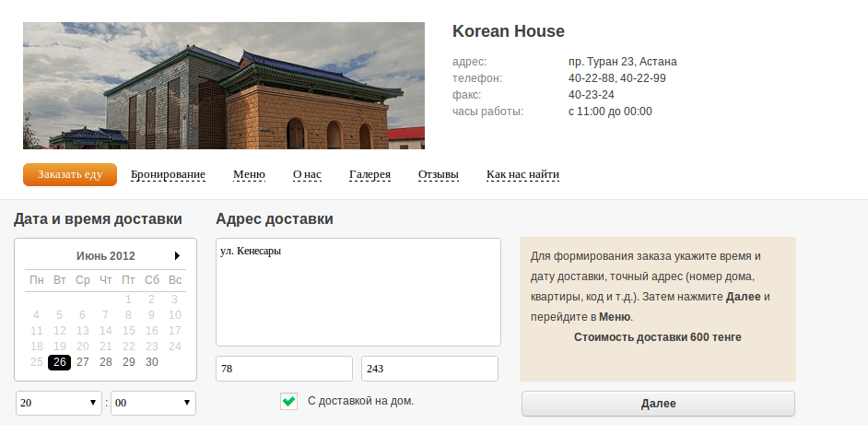Focus the apartment field containing 243

(429, 369)
